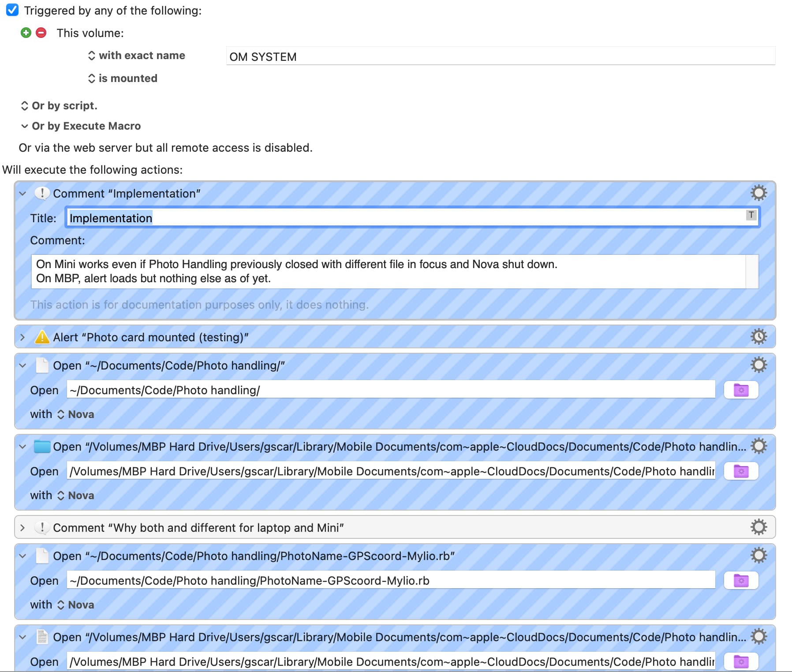Click the volume name field 'OM SYSTEM'
This screenshot has width=792, height=672.
coord(500,57)
